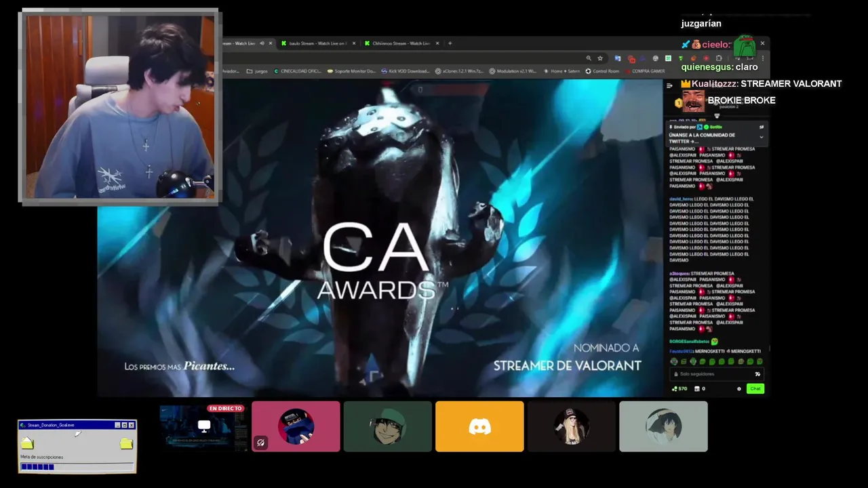
Task: Click the channel points 570 counter
Action: coord(679,388)
